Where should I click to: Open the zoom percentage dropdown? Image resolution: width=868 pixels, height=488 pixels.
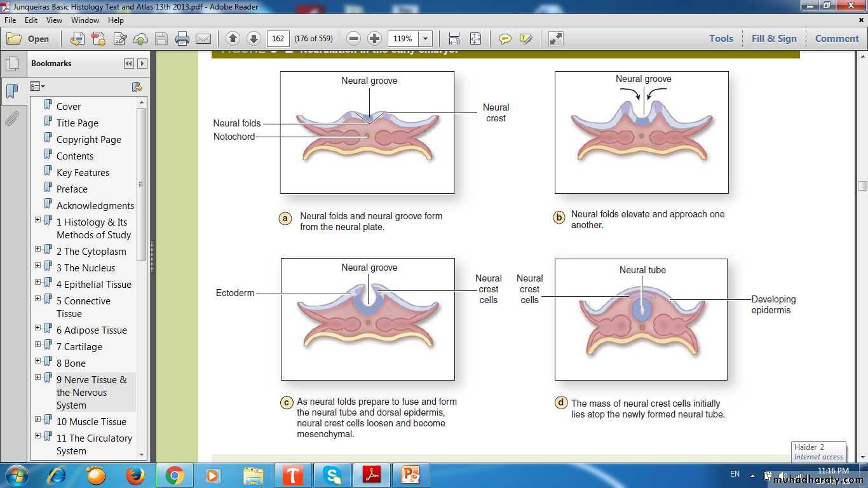pyautogui.click(x=426, y=39)
